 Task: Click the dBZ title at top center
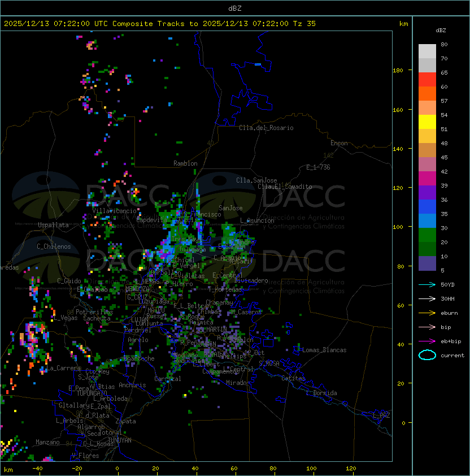[x=235, y=8]
